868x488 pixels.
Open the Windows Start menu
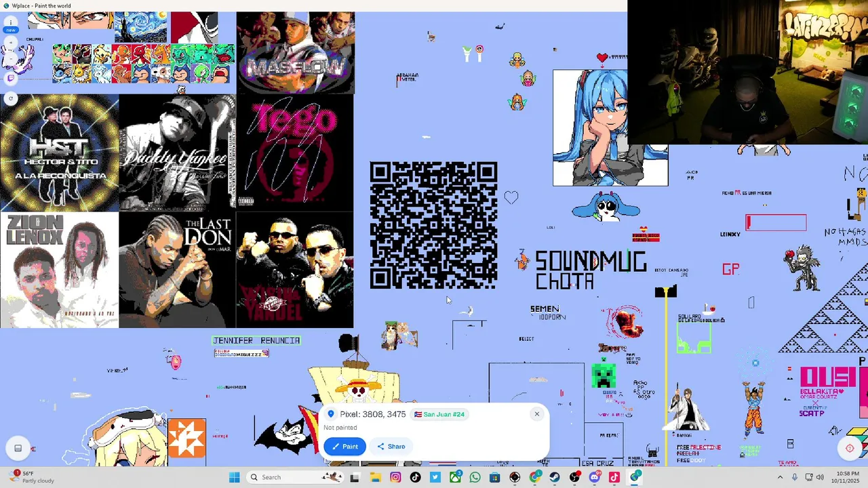coord(234,477)
